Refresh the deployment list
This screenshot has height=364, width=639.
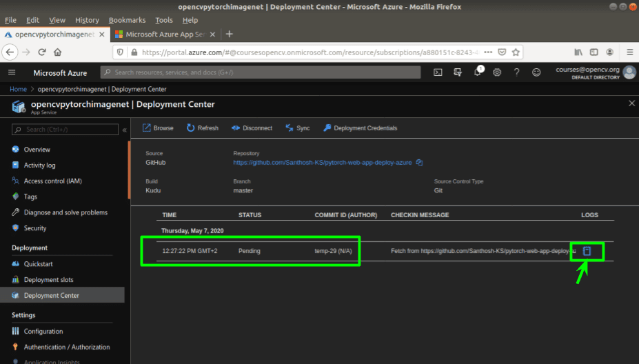click(203, 128)
